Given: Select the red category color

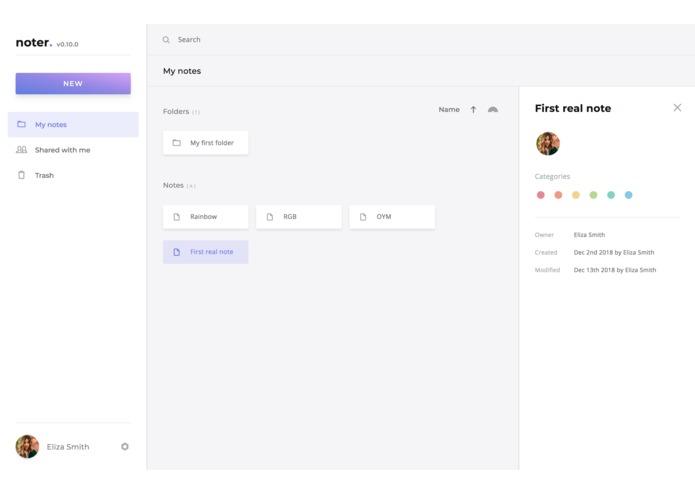Looking at the screenshot, I should tap(541, 195).
